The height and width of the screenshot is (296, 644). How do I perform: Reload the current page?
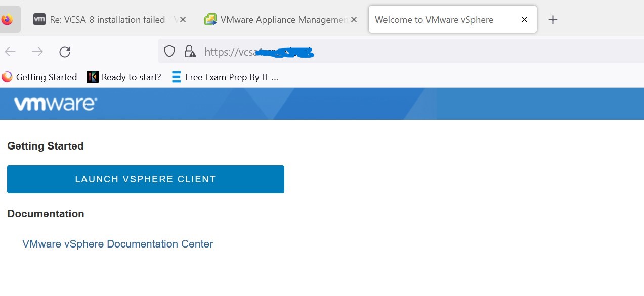[x=65, y=52]
